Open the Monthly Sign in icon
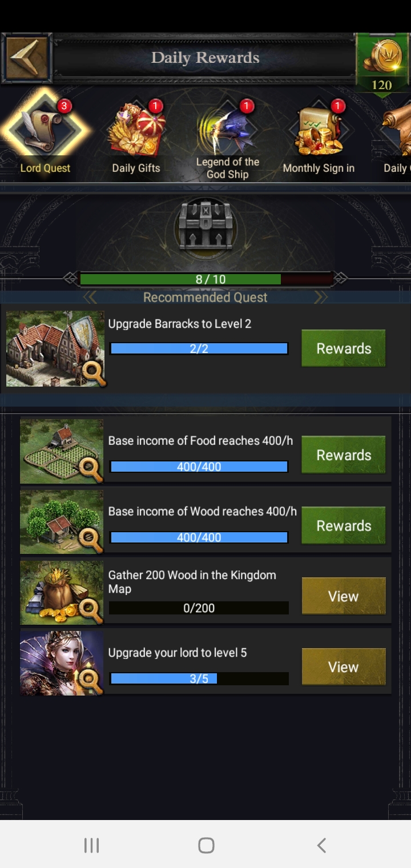 point(319,137)
